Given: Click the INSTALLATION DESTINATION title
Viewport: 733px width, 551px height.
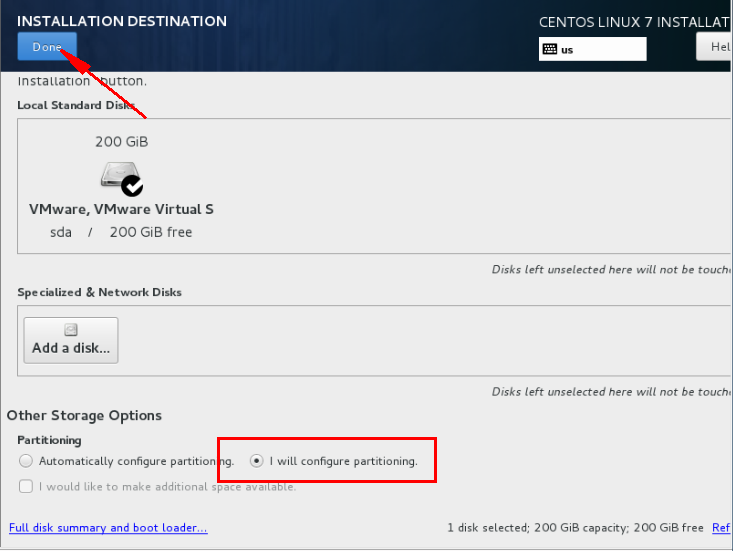Looking at the screenshot, I should click(122, 21).
